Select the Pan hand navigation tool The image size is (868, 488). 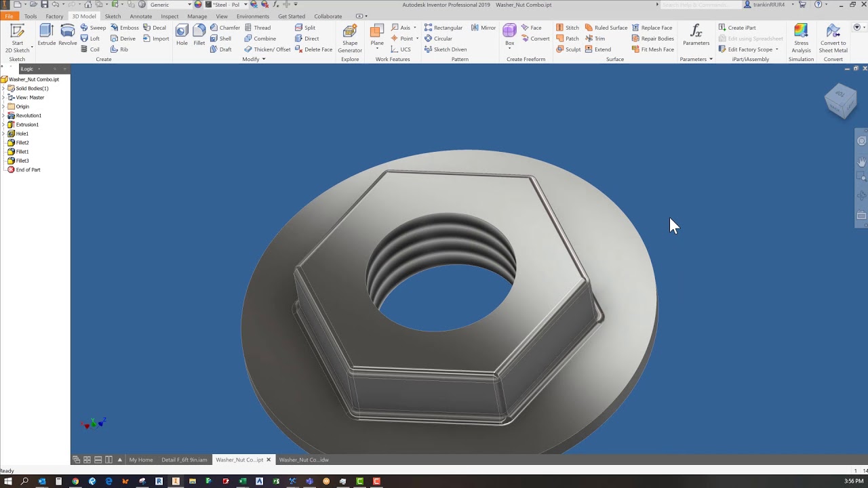click(862, 161)
